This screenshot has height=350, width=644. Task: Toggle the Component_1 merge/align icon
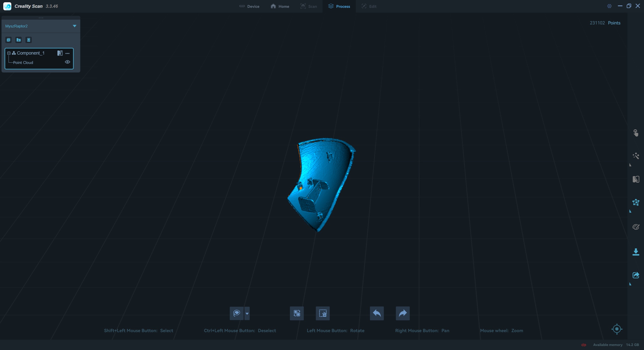click(60, 53)
